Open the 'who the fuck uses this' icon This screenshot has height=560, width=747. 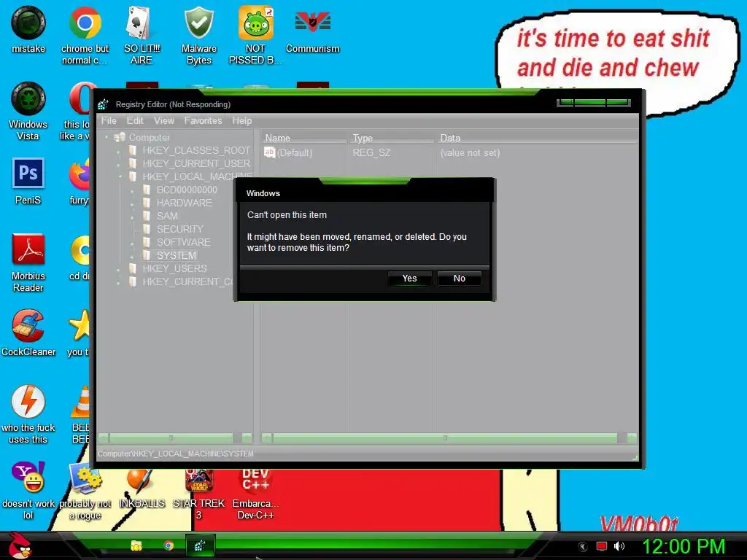28,414
